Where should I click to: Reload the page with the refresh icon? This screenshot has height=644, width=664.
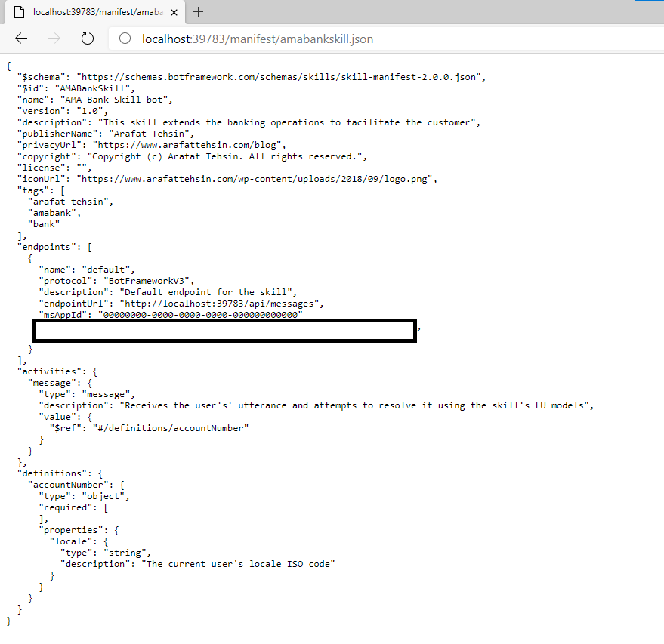click(87, 39)
